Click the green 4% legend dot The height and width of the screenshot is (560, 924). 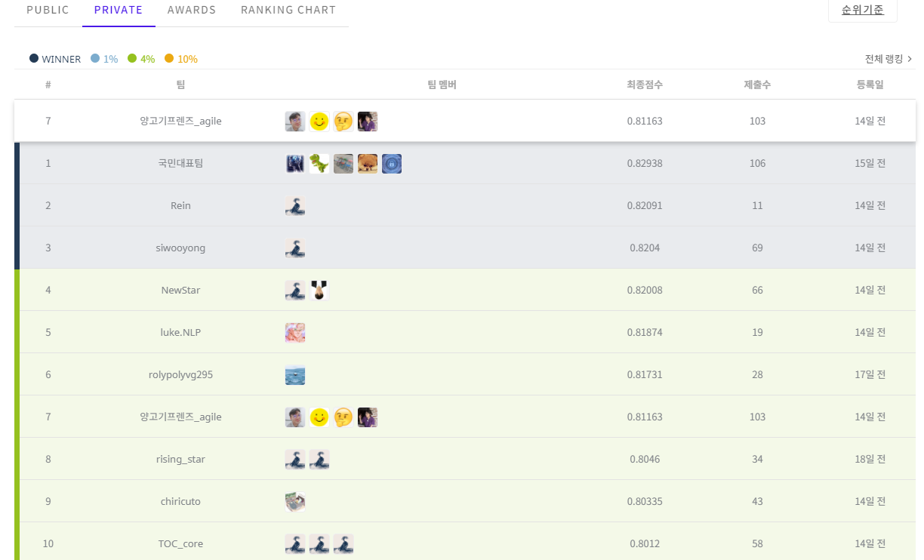click(x=132, y=58)
